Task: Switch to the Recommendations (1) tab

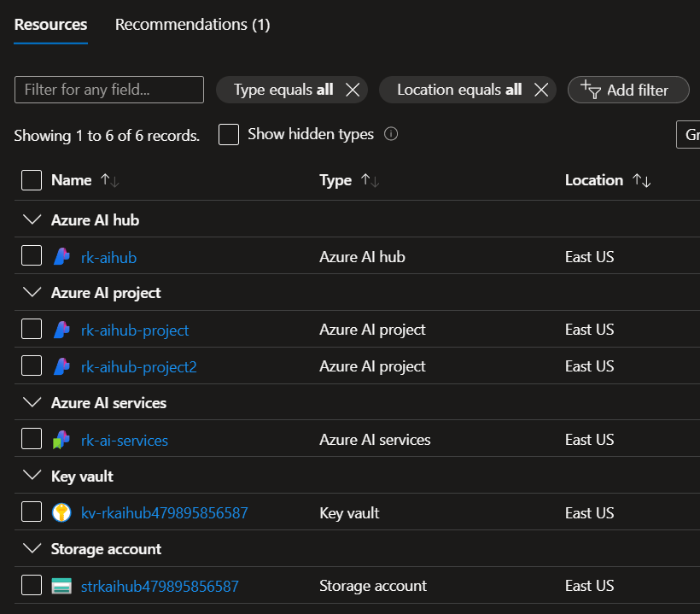Action: tap(192, 25)
